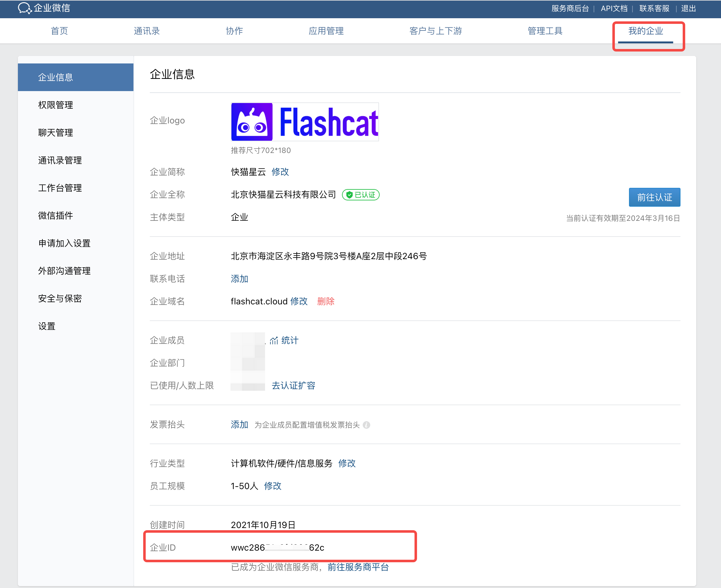Click the 企业ID value starting wwc286
The height and width of the screenshot is (588, 721).
[x=277, y=547]
